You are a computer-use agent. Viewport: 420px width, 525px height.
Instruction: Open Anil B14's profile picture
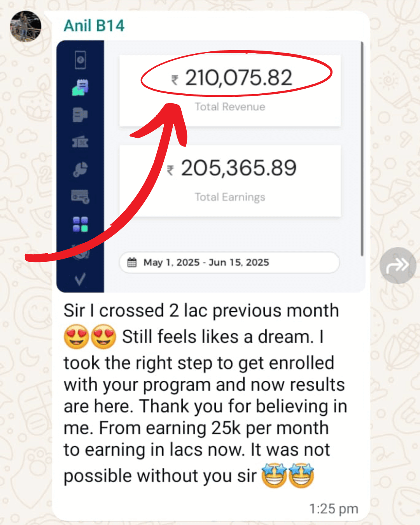tap(26, 26)
